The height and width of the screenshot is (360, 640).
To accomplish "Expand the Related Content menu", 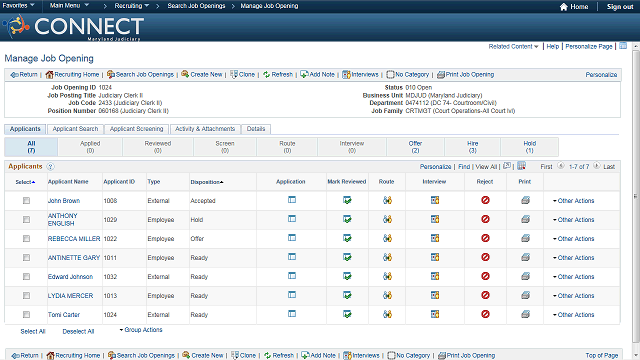I will [x=513, y=47].
